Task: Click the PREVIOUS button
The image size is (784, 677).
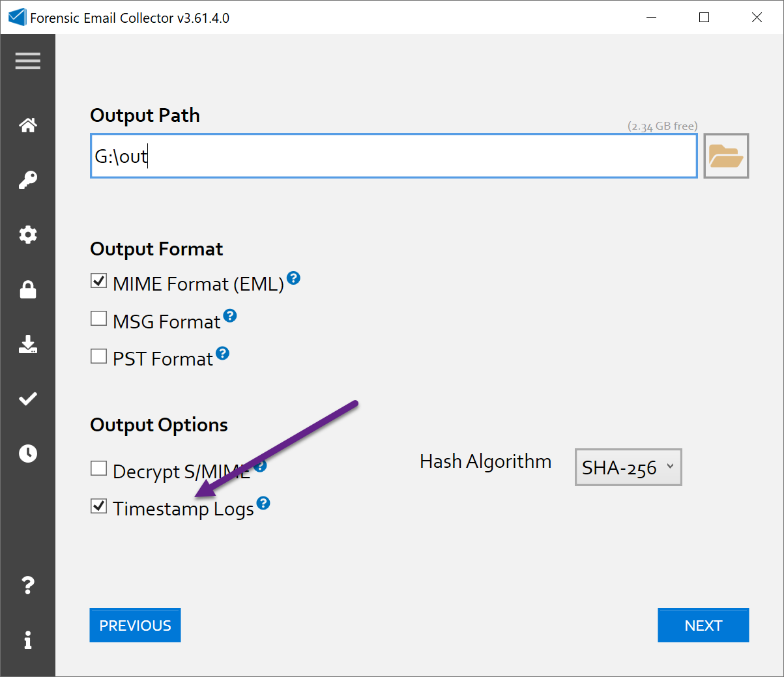Action: click(x=135, y=626)
